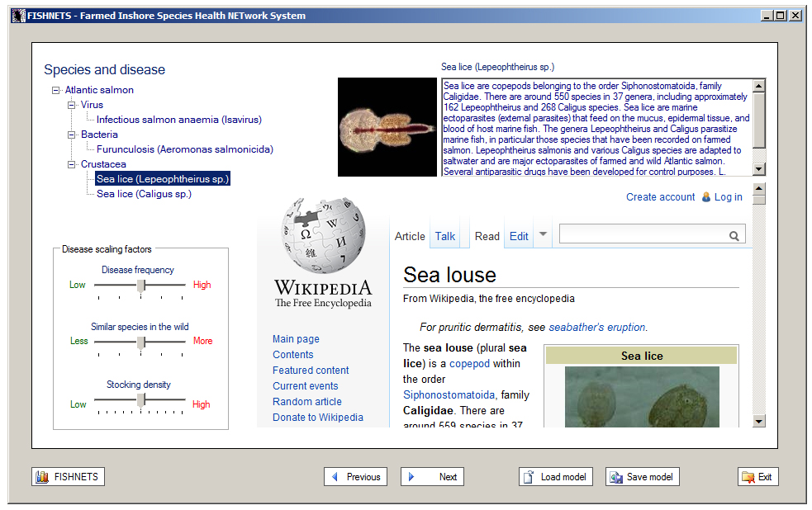812x510 pixels.
Task: Follow the Siphonostomatoida link
Action: tap(449, 395)
